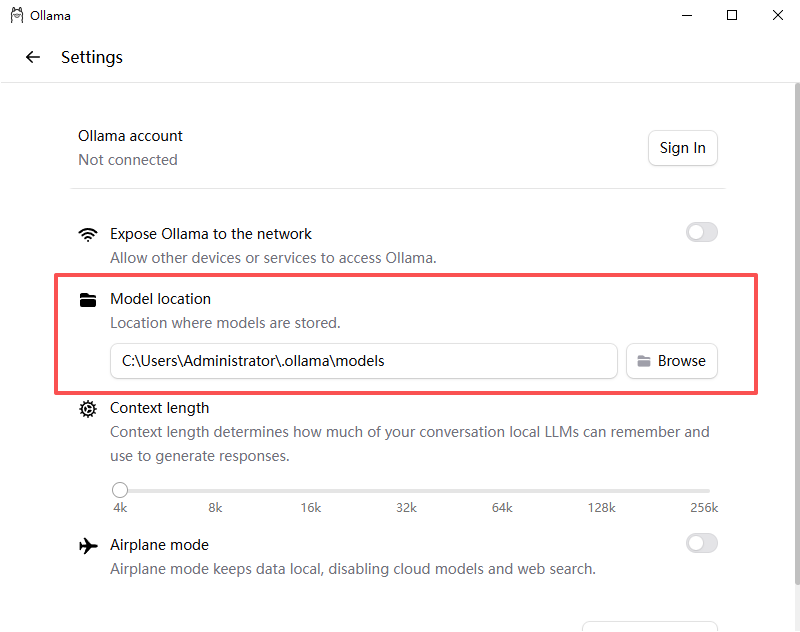Go back using the arrow beside Settings

coord(33,57)
